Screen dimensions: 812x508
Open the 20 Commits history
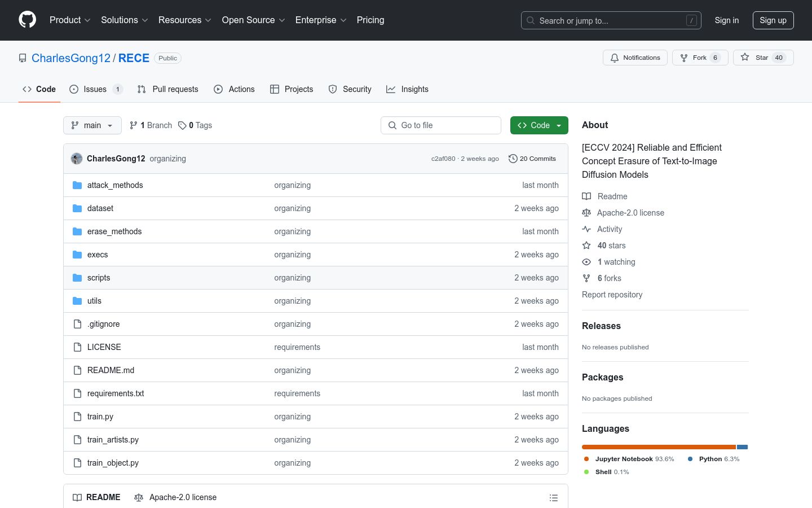click(532, 159)
